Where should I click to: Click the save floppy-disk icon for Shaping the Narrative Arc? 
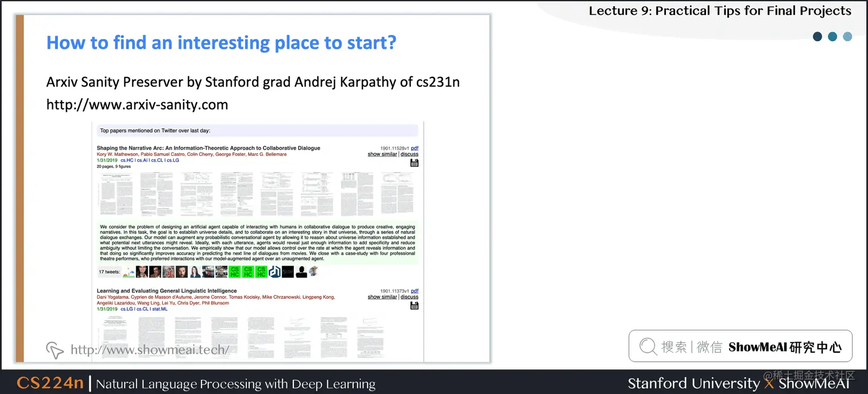[414, 163]
